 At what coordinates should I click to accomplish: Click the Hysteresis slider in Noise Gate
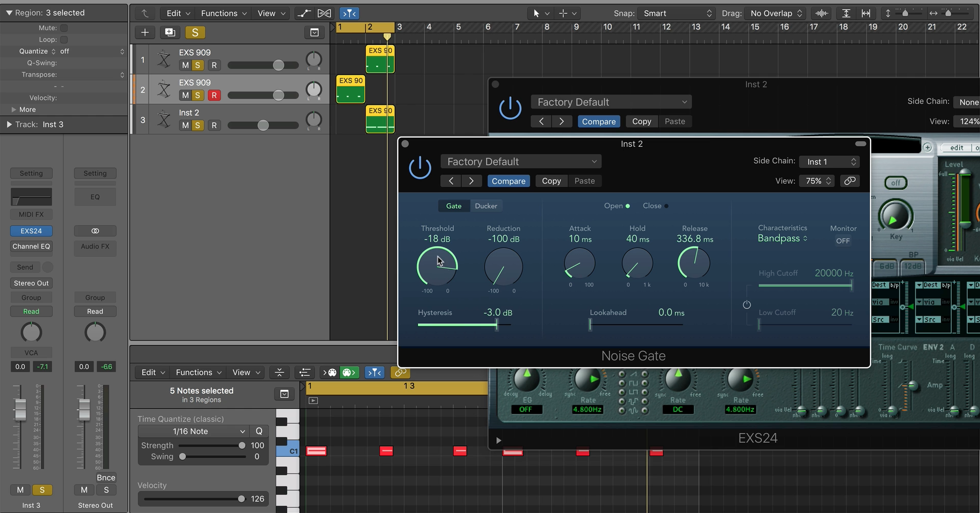coord(465,324)
